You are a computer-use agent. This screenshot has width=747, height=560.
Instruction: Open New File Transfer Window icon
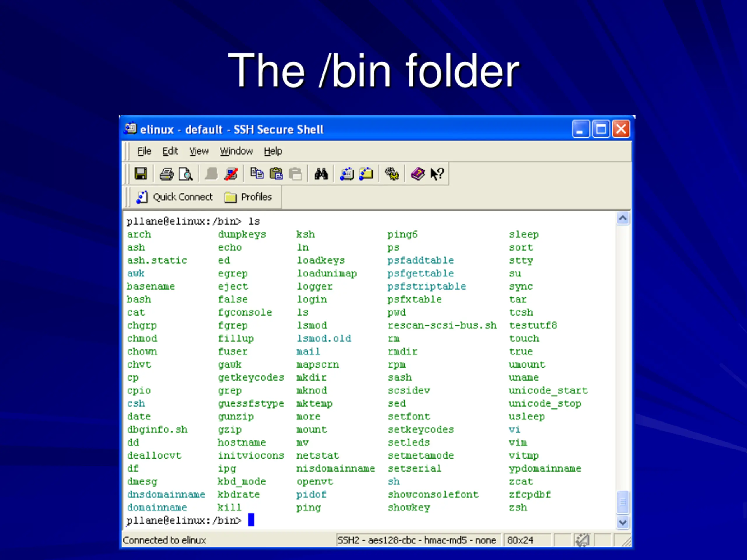(366, 174)
